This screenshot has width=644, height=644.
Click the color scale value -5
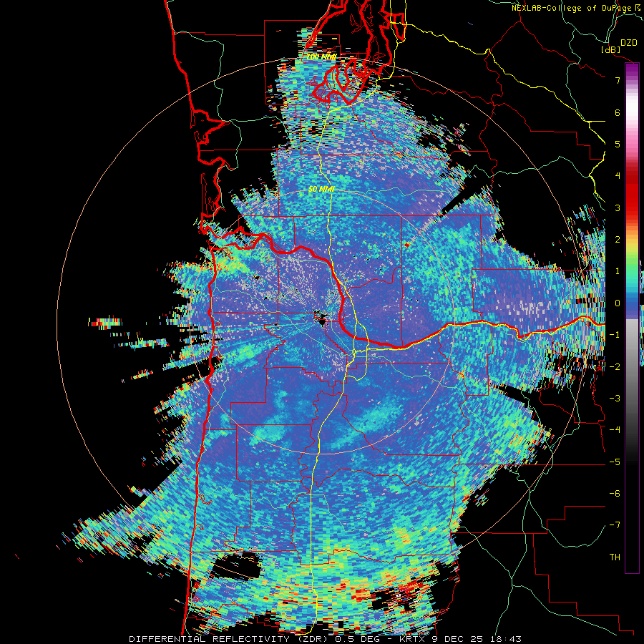pos(615,462)
